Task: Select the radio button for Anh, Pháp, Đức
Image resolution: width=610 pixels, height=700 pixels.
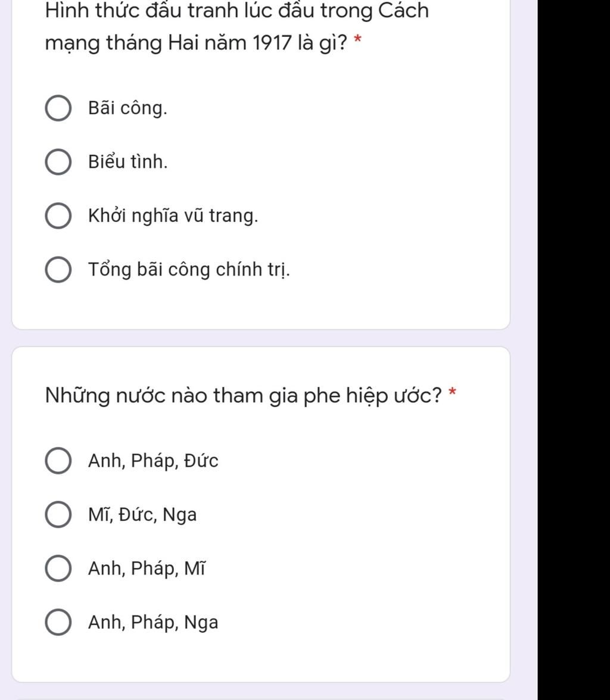Action: [58, 461]
